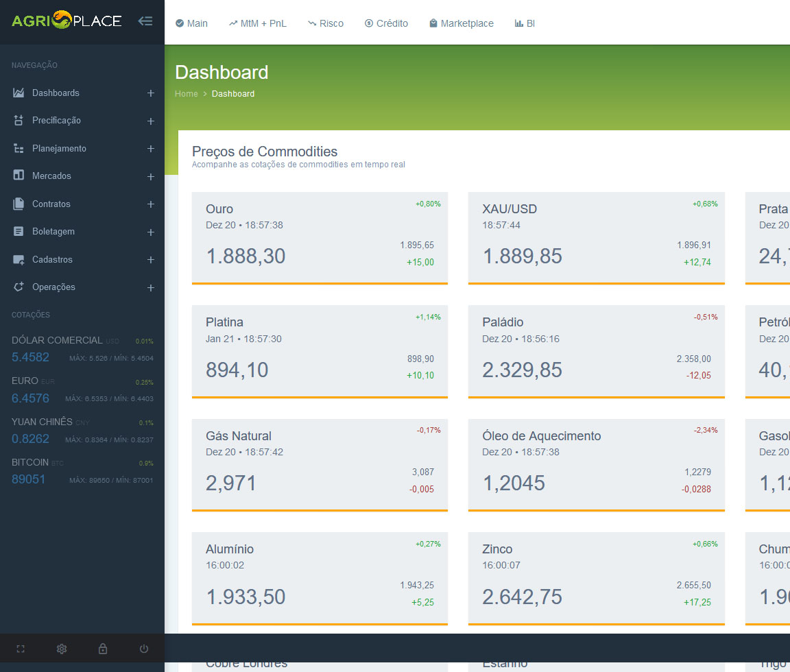The width and height of the screenshot is (790, 672).
Task: Click Alumínio timestamp 16:00:02
Action: coord(225,565)
